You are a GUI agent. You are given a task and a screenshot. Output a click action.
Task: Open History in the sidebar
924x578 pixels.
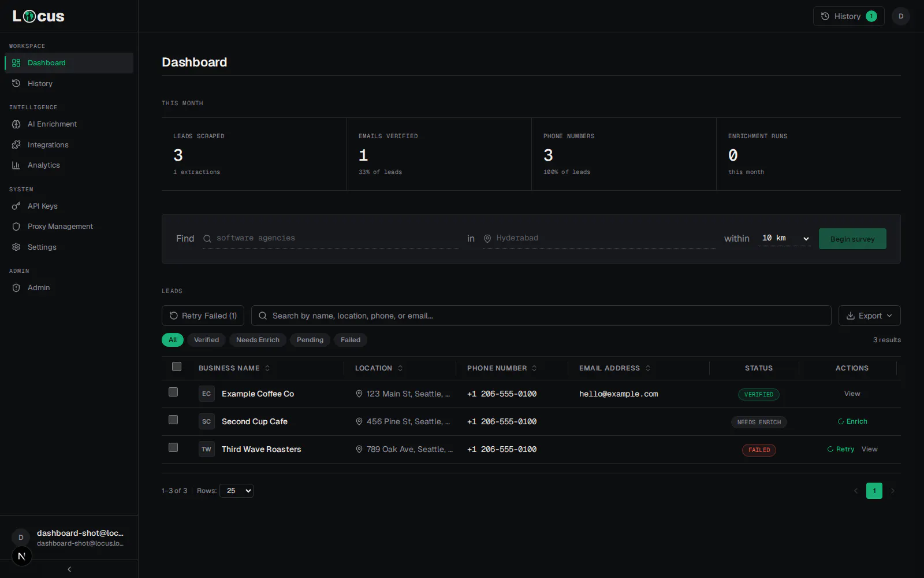click(x=69, y=84)
